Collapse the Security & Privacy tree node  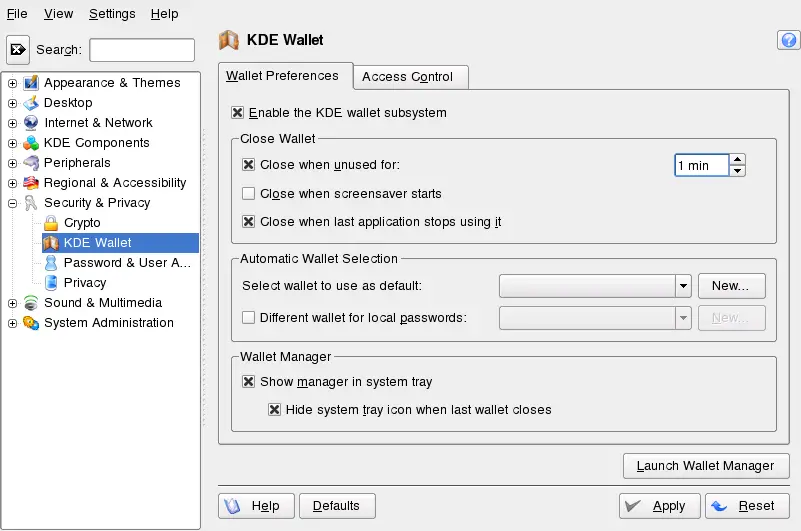[12, 203]
